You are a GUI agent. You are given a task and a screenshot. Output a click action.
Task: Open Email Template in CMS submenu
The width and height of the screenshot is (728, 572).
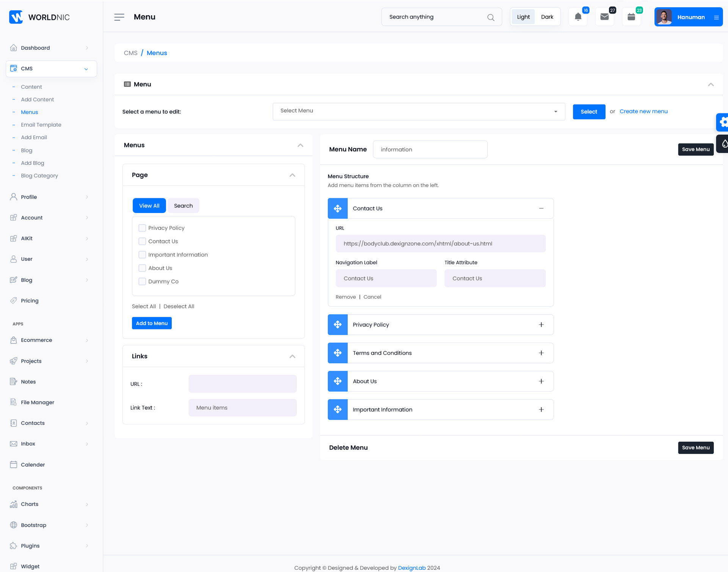click(41, 125)
